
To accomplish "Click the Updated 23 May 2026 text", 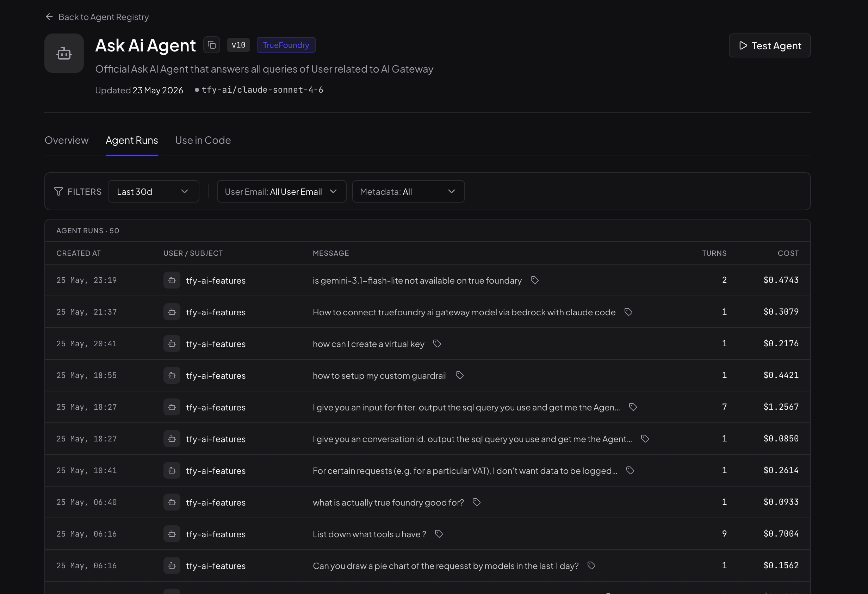I will 139,90.
